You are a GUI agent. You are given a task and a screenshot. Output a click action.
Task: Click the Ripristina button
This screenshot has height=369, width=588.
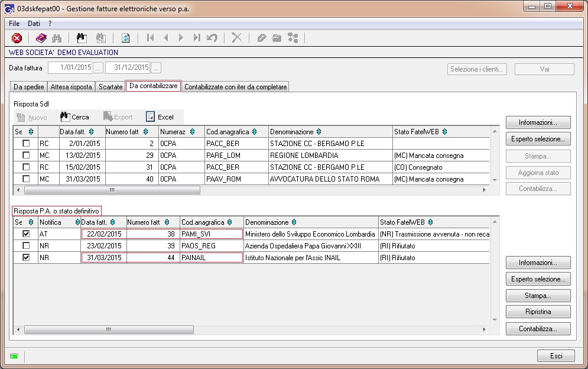tap(538, 312)
